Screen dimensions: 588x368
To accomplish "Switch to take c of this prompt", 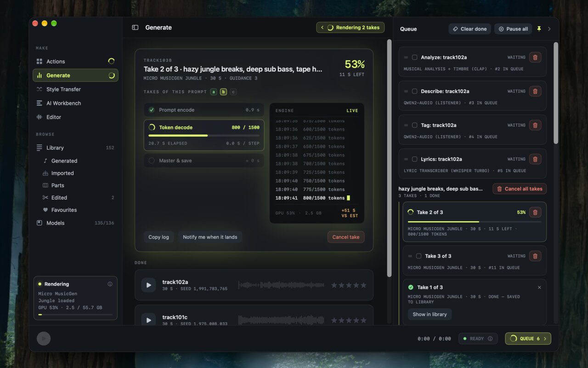I will coord(233,92).
